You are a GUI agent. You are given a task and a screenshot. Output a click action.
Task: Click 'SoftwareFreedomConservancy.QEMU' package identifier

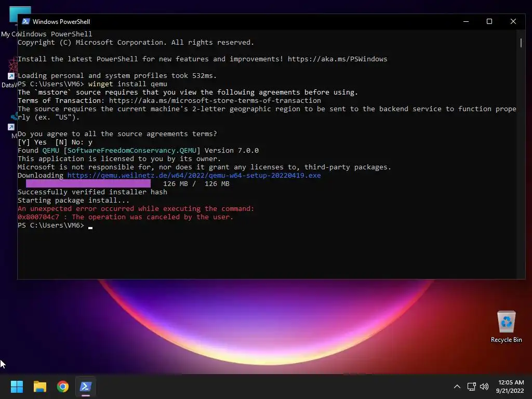tap(132, 150)
